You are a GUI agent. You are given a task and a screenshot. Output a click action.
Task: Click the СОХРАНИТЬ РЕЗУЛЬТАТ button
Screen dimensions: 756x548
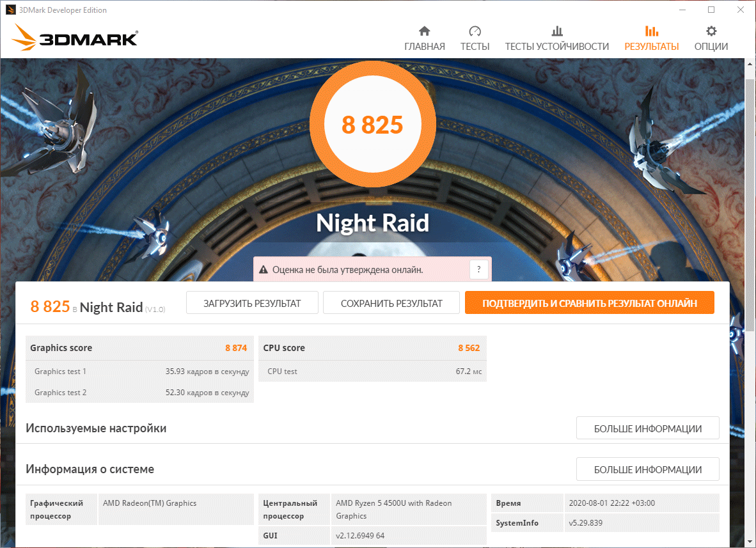(391, 303)
